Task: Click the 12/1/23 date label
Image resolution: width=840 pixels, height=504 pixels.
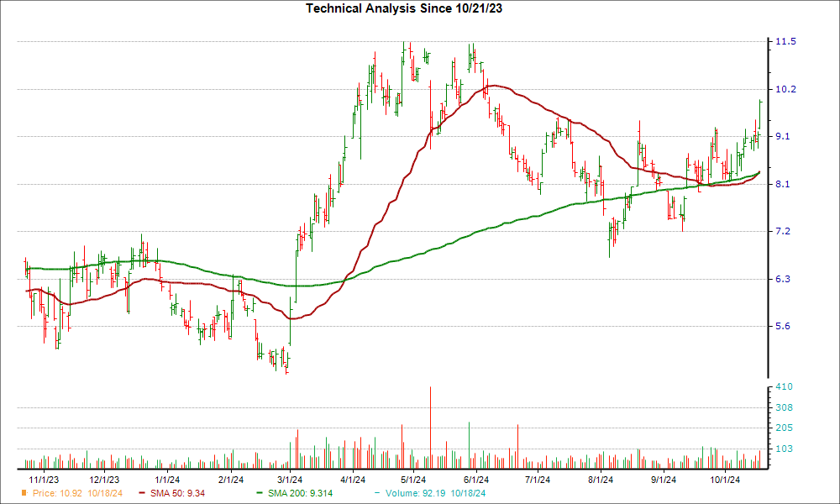Action: [104, 480]
